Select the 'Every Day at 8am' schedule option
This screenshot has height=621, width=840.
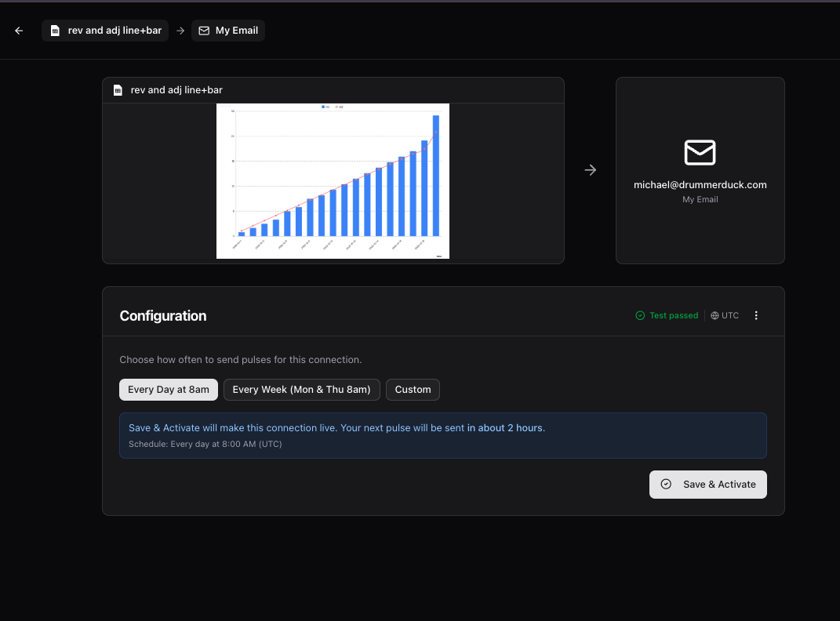(168, 390)
